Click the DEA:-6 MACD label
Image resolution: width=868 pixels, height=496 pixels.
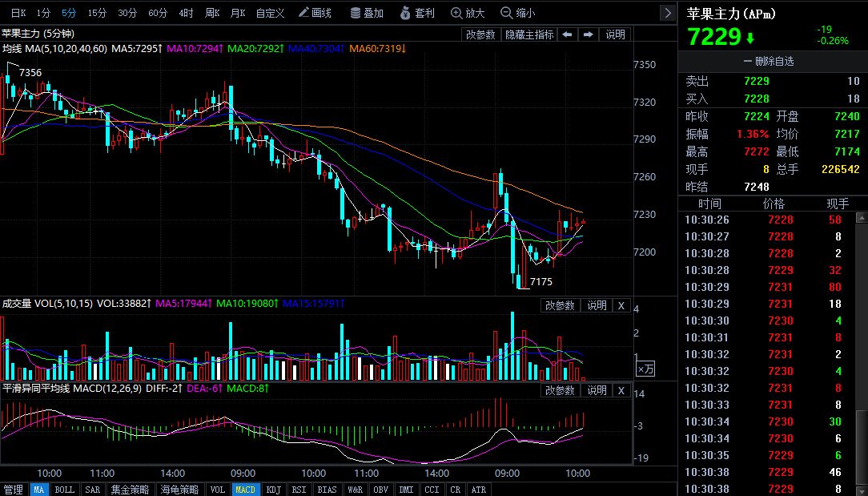coord(204,389)
